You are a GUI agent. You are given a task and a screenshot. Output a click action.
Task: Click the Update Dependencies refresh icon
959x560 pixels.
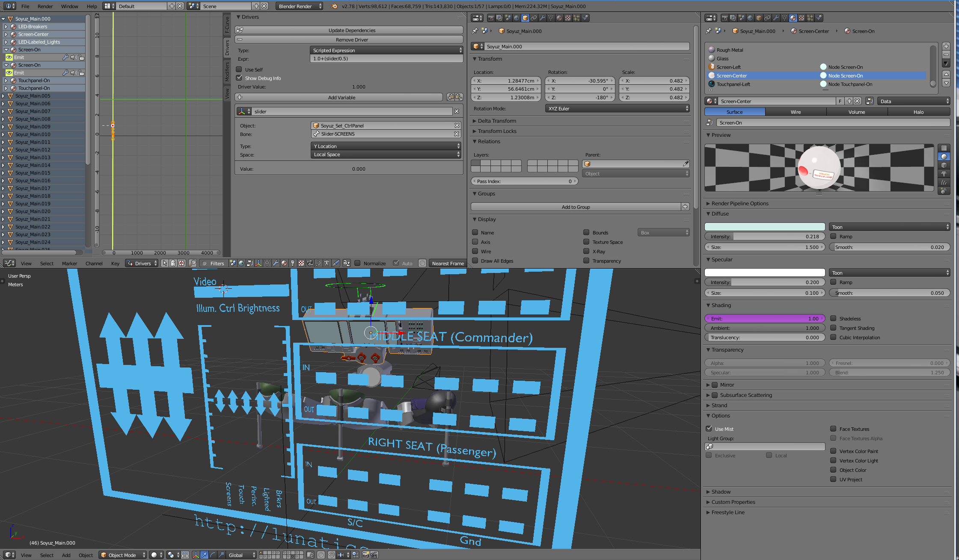click(240, 30)
